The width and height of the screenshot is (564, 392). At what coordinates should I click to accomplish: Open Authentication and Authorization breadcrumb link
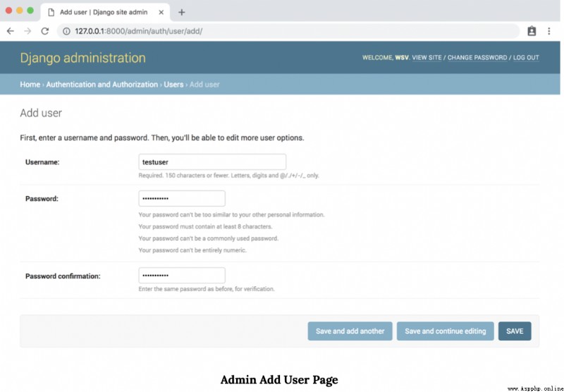click(x=102, y=85)
